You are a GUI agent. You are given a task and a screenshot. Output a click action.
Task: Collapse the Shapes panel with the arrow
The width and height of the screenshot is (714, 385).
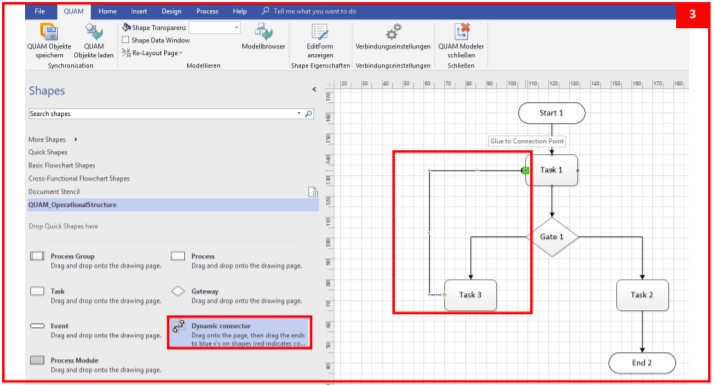tap(314, 89)
